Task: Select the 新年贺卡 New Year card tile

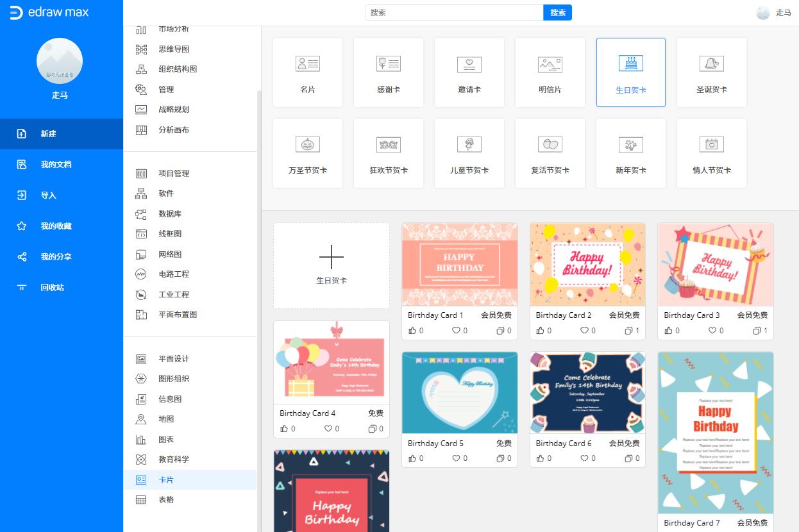Action: 631,153
